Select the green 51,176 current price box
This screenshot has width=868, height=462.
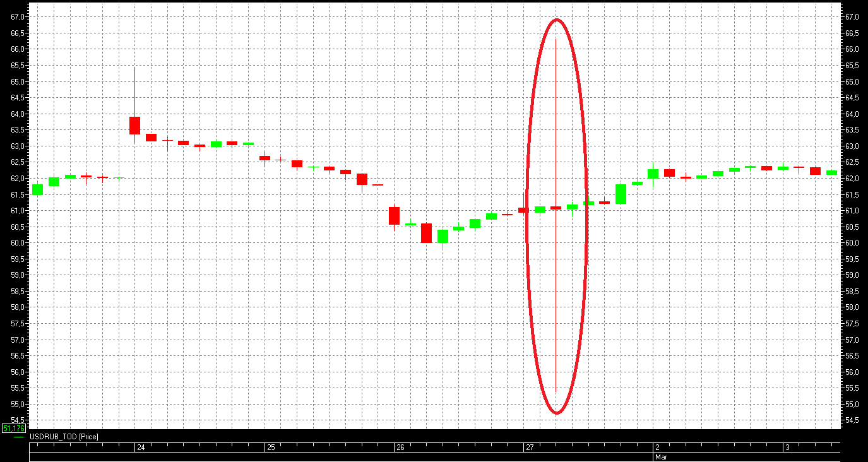tap(14, 429)
